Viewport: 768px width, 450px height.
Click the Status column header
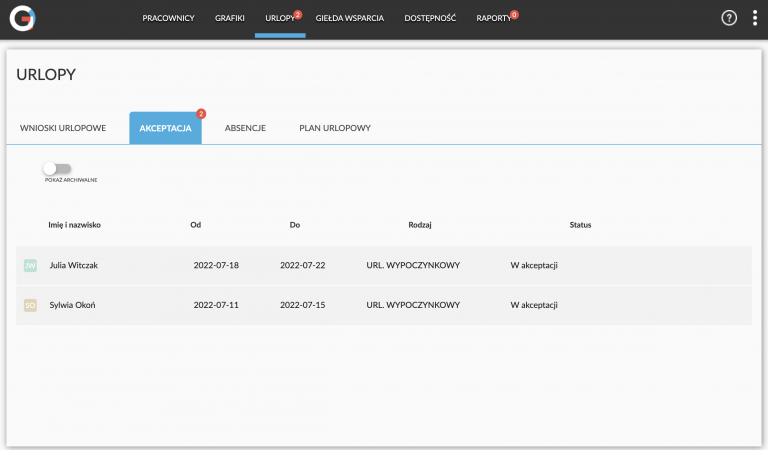pos(580,225)
